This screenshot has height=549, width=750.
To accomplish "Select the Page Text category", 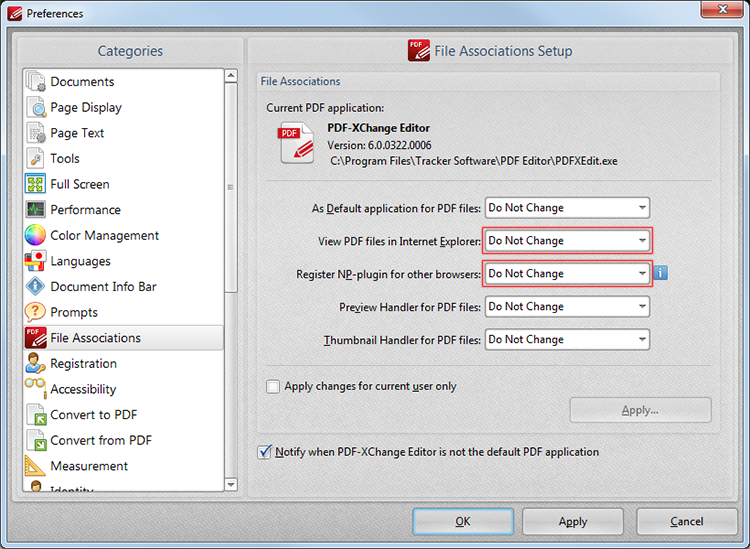I will coord(123,132).
